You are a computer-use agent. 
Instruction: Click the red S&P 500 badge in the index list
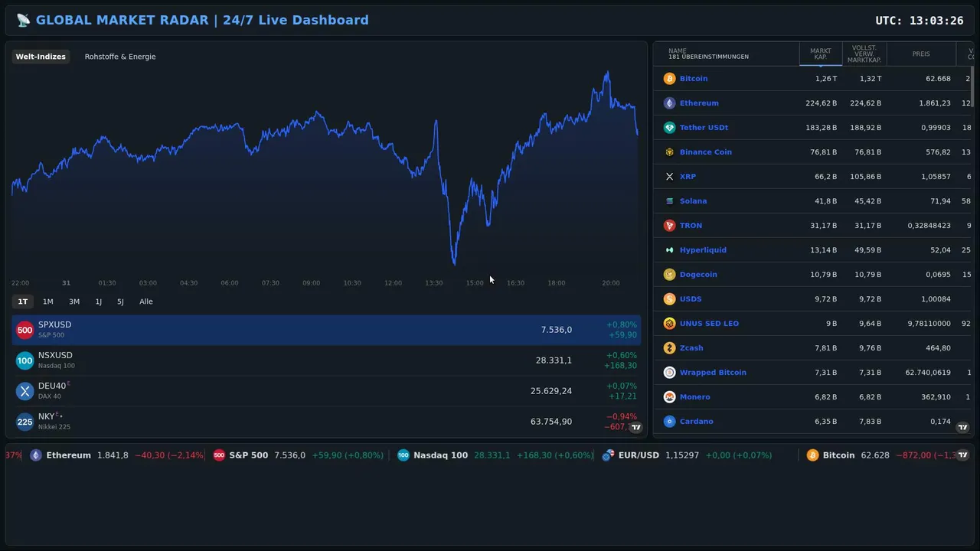(24, 330)
